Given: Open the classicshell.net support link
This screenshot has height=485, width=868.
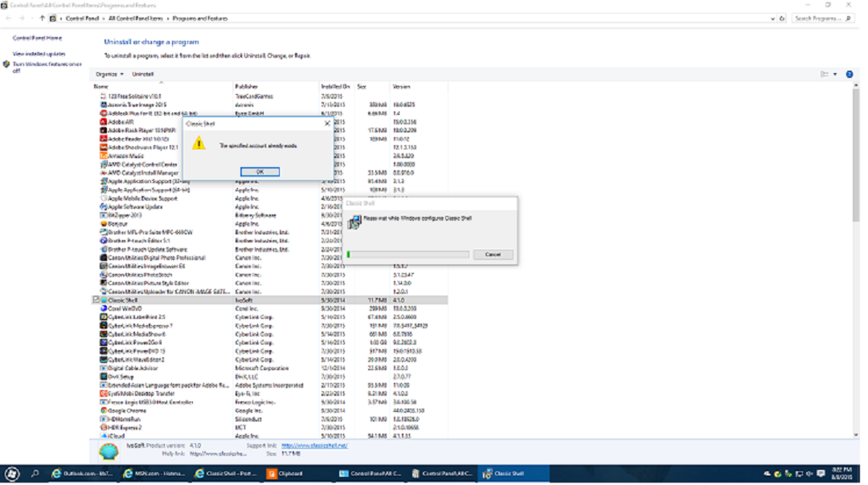Looking at the screenshot, I should pos(314,446).
